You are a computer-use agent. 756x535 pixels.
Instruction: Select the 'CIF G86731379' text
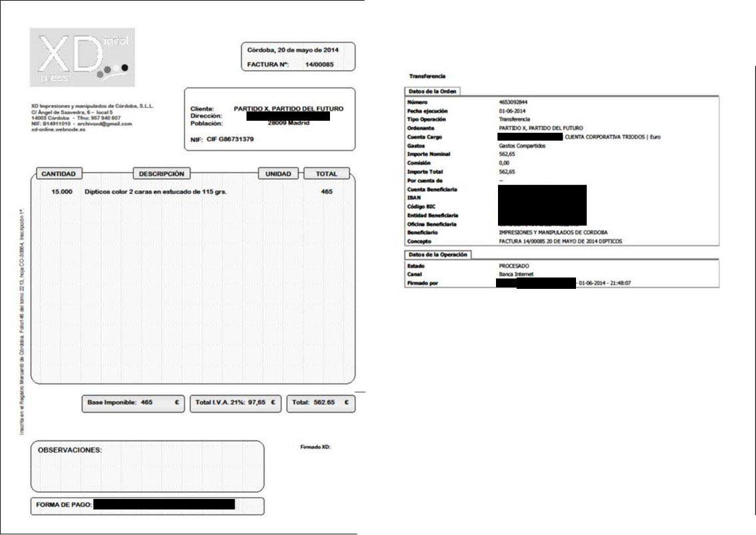230,139
